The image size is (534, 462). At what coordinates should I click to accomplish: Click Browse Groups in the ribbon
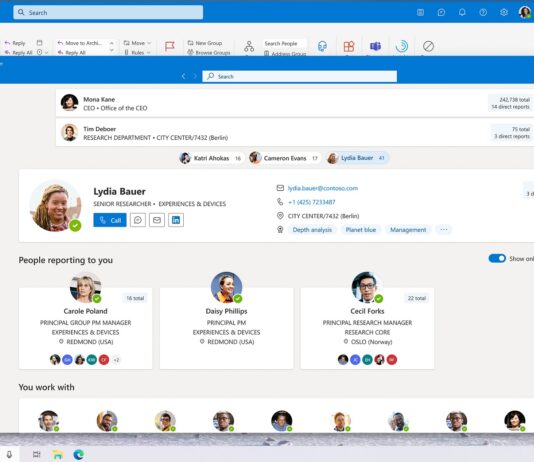[x=209, y=52]
